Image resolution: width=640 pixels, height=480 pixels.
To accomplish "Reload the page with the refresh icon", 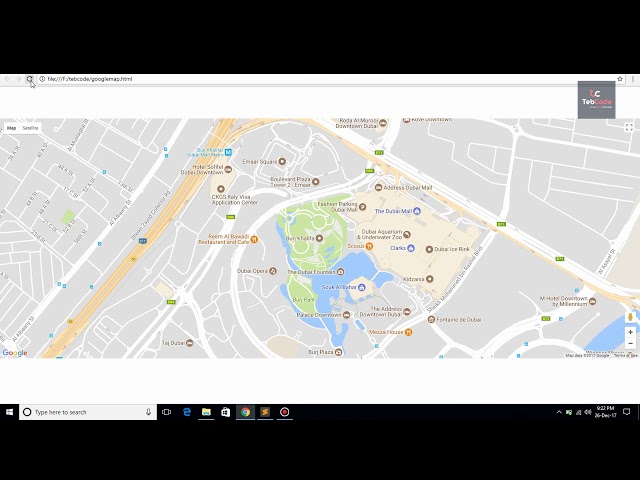I will [29, 79].
